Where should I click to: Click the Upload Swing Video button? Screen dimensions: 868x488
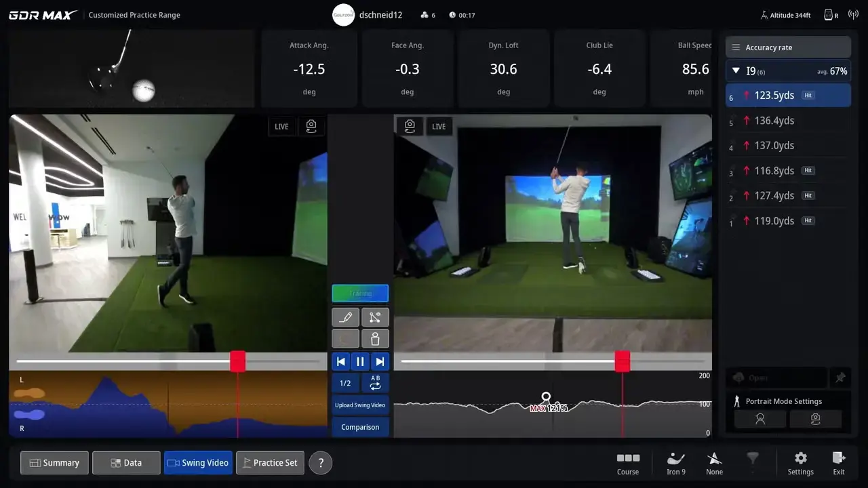pyautogui.click(x=360, y=405)
